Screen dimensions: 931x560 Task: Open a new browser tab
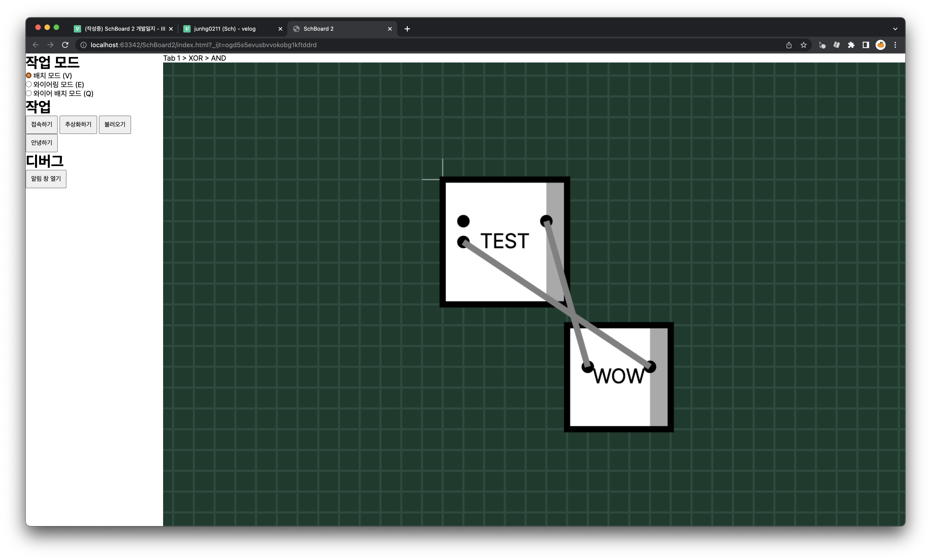pos(407,29)
